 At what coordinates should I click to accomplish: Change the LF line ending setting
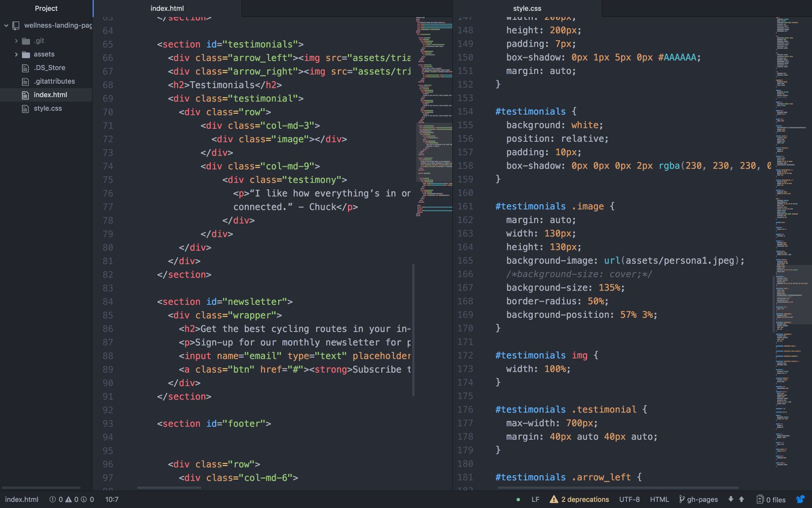[x=535, y=499]
